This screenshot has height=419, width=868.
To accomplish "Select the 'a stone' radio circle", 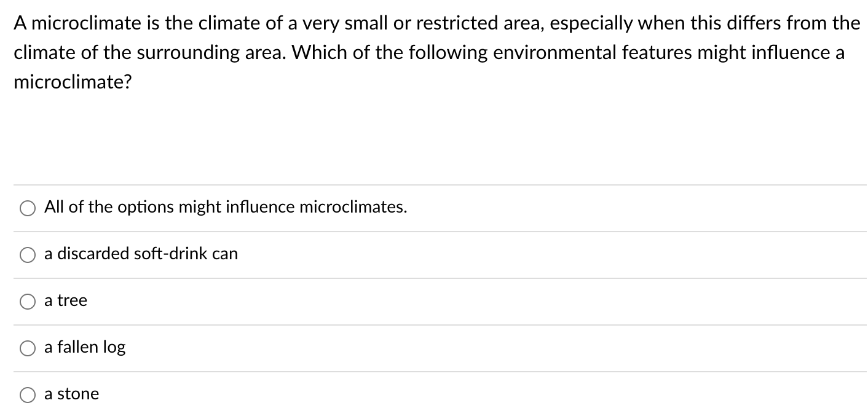I will point(27,396).
